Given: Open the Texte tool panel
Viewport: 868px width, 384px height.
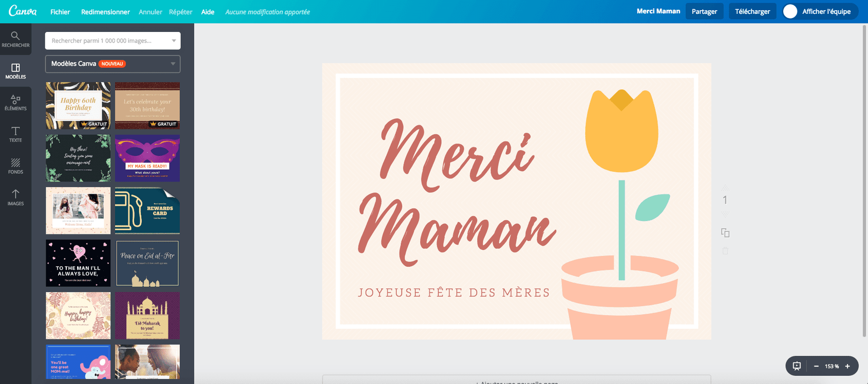Looking at the screenshot, I should [15, 134].
